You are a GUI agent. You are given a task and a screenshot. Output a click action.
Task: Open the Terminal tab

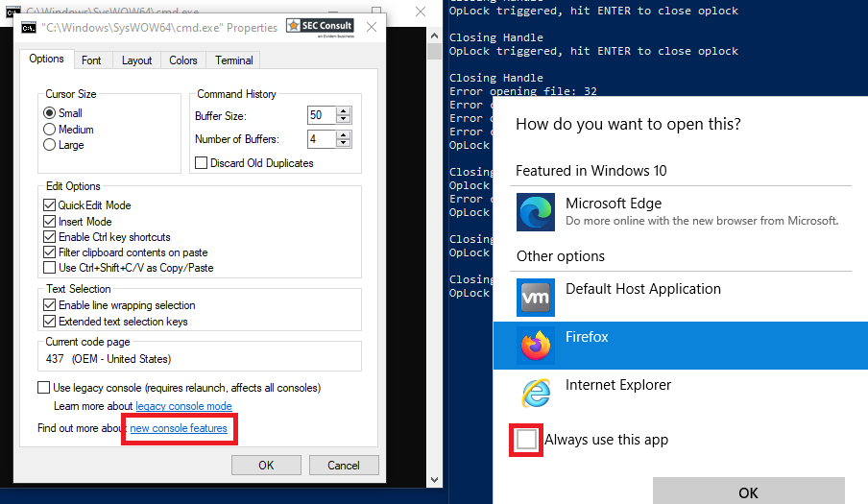click(x=233, y=60)
